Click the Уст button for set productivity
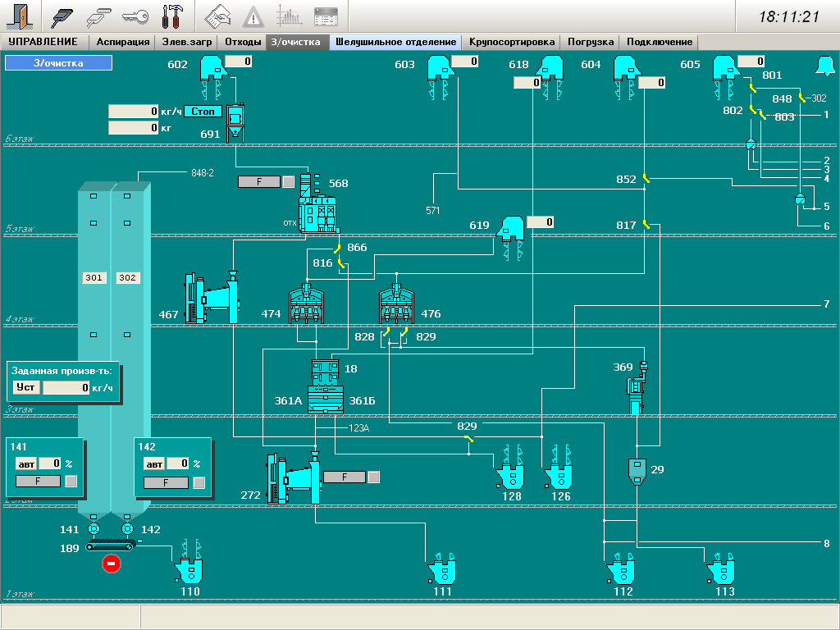This screenshot has height=630, width=840. 26,387
